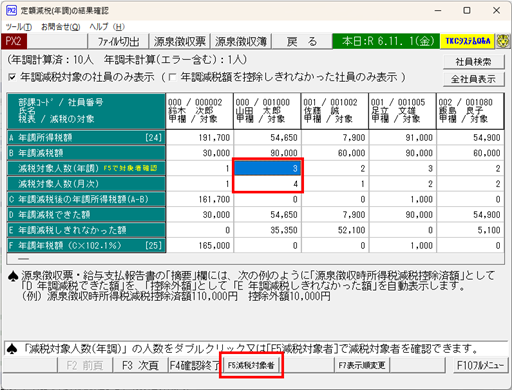The height and width of the screenshot is (390, 512).
Task: Click the 社員検索 button
Action: (x=473, y=62)
